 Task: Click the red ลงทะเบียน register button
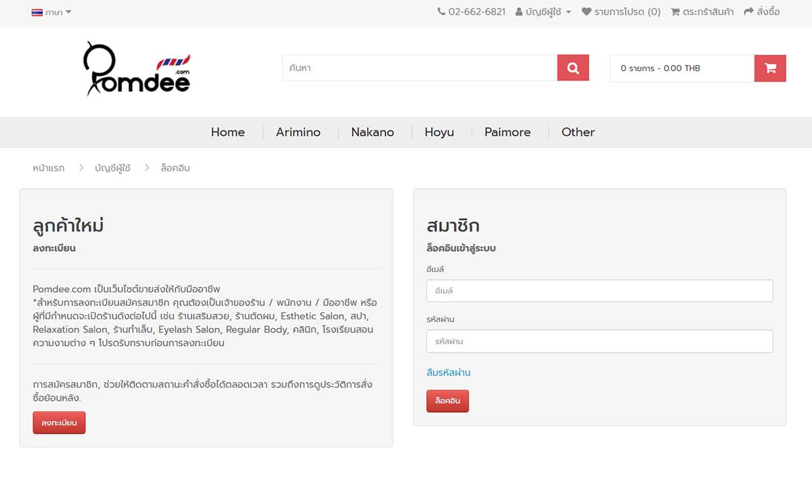[59, 423]
